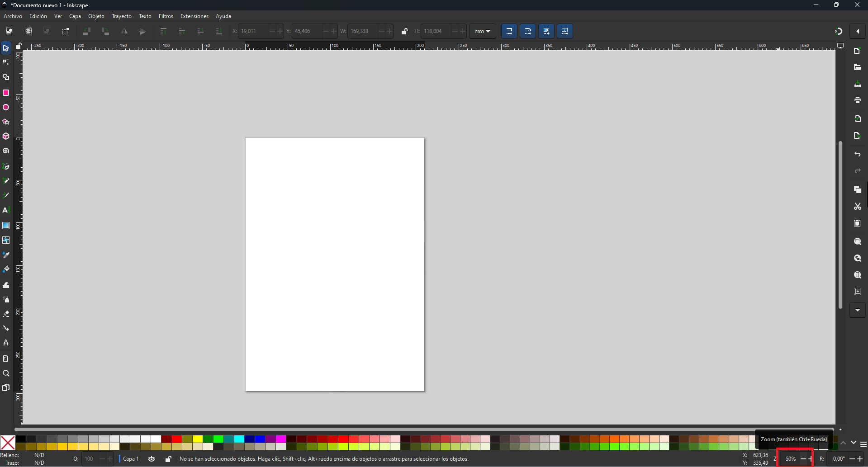
Task: Open the Trayecto menu
Action: click(x=122, y=16)
